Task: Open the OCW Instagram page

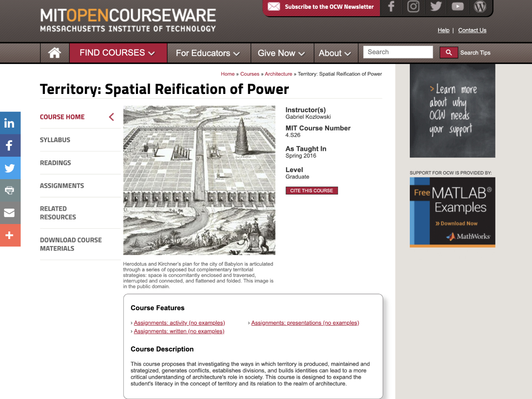Action: click(413, 6)
